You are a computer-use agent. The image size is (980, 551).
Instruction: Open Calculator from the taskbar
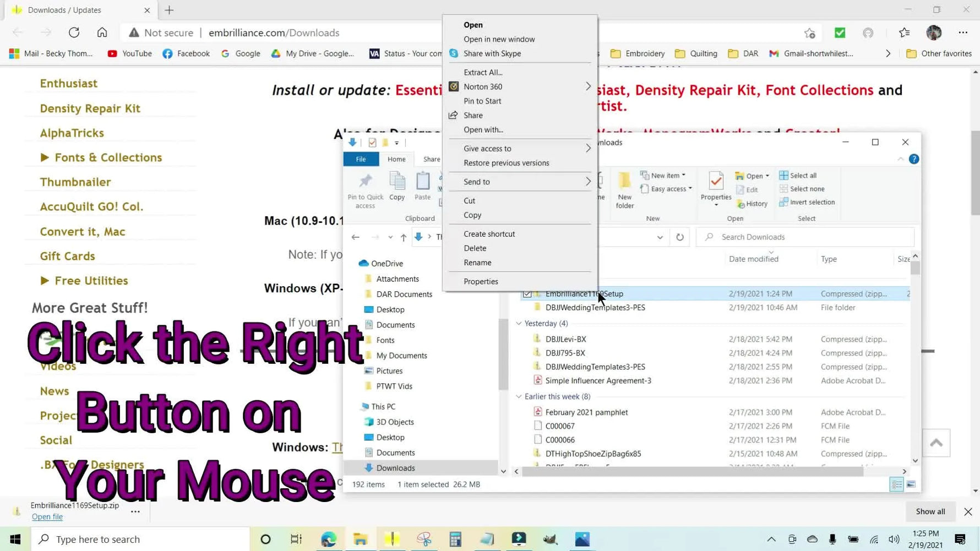pyautogui.click(x=455, y=539)
